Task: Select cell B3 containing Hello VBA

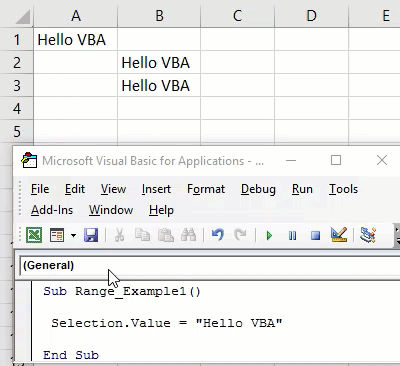Action: click(159, 85)
